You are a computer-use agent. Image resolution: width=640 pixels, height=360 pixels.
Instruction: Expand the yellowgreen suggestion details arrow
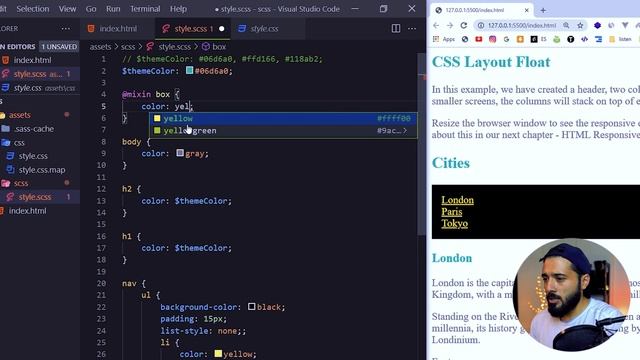tap(404, 131)
